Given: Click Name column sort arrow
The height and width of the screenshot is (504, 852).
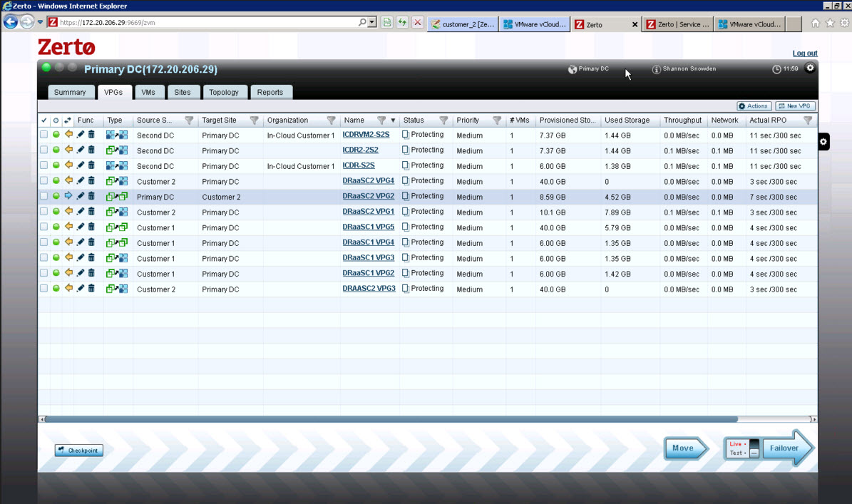Looking at the screenshot, I should [393, 120].
